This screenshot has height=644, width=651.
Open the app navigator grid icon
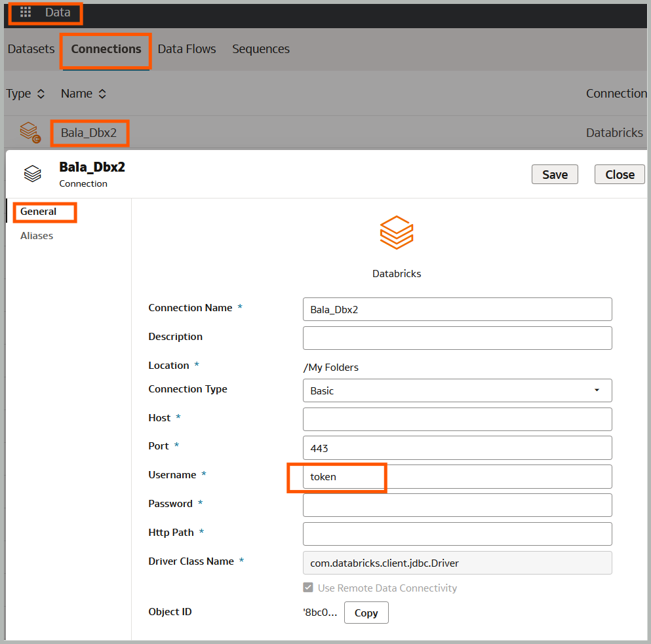pos(26,12)
